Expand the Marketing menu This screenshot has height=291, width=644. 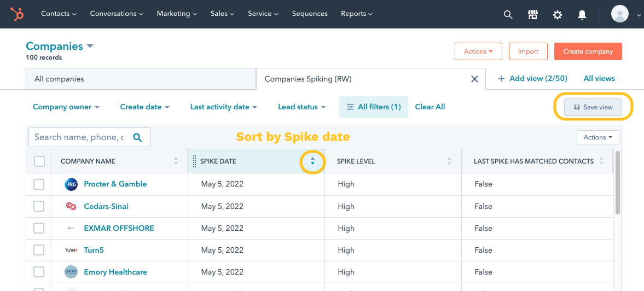click(177, 14)
